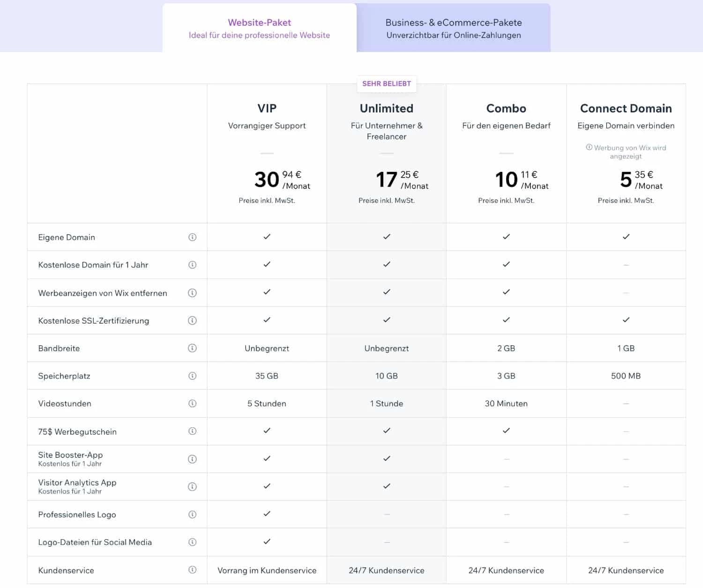This screenshot has width=703, height=588.
Task: Switch to Business- & eCommerce-Pakete tab
Action: [453, 28]
